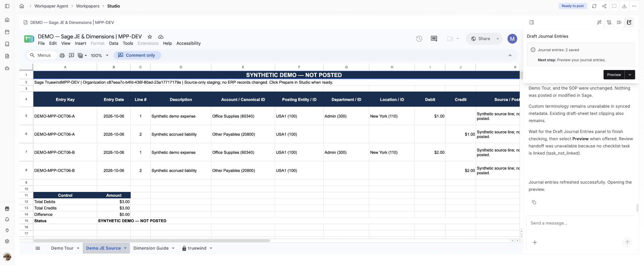Click the download icon in top bar

pos(624,6)
